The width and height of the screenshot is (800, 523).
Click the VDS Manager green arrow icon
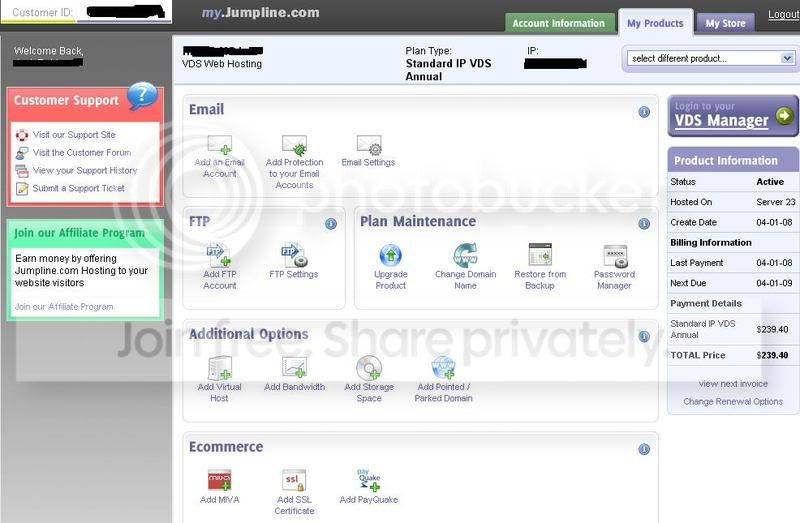tap(785, 115)
